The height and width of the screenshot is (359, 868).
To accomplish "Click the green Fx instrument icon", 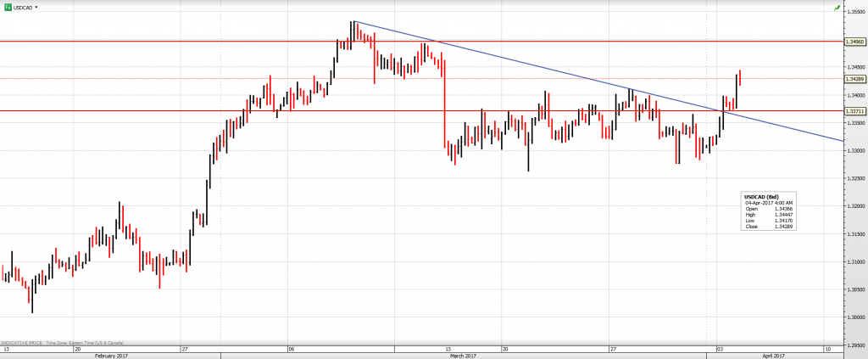I will coord(7,6).
